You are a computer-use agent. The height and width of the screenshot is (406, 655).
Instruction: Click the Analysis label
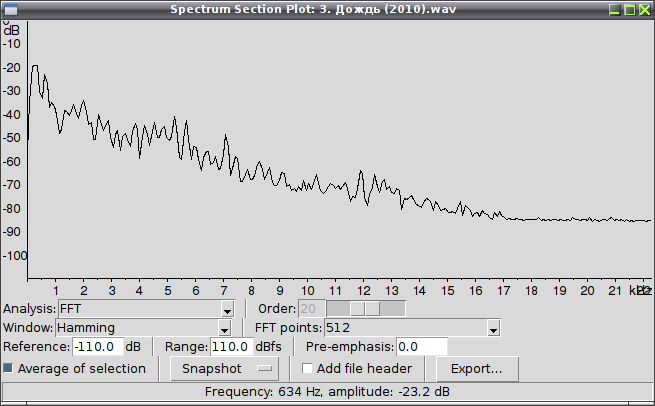click(29, 309)
